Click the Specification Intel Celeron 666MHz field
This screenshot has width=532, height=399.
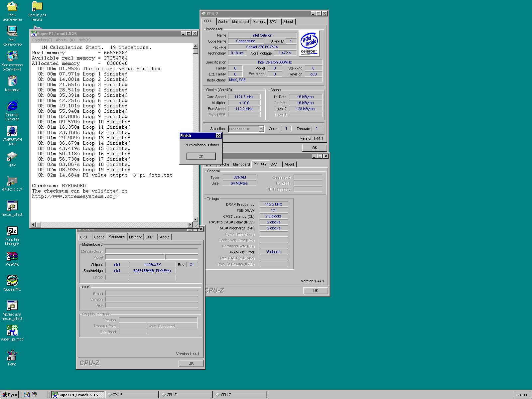[275, 62]
